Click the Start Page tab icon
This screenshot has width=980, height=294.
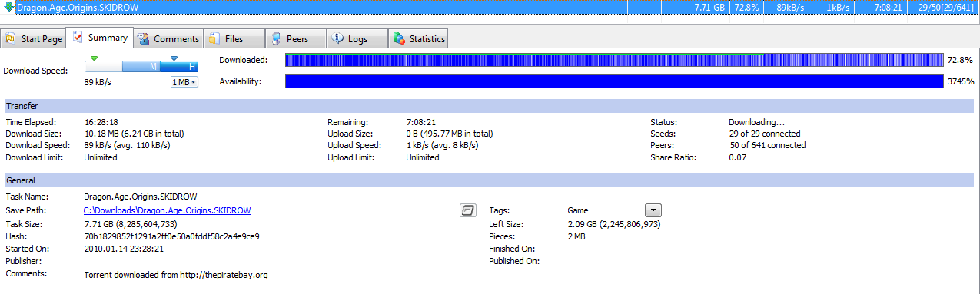tap(11, 38)
